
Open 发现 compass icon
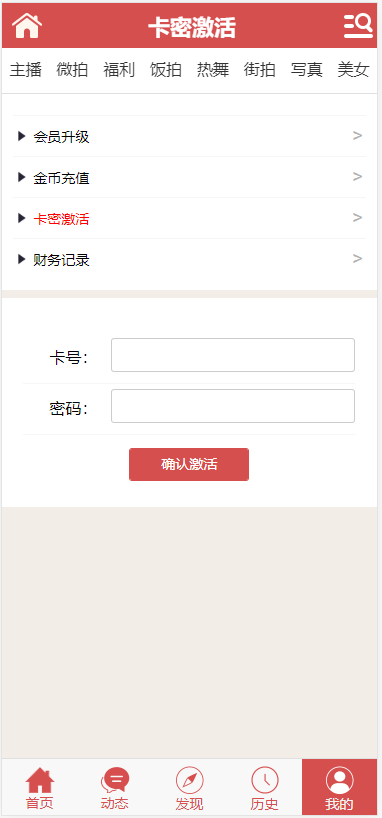(189, 780)
